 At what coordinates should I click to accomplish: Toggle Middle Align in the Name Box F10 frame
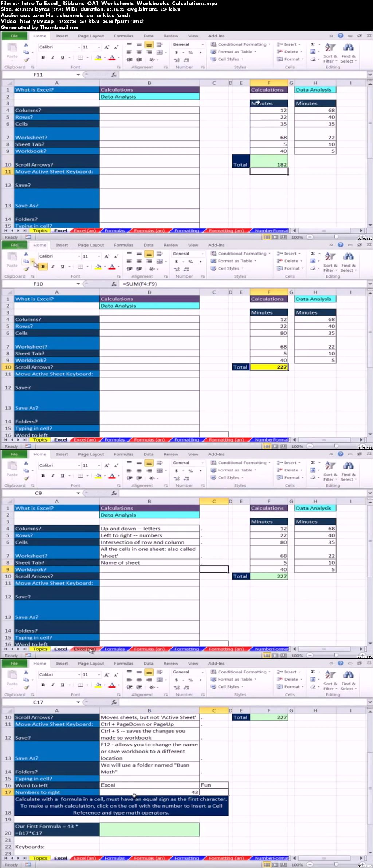[139, 254]
